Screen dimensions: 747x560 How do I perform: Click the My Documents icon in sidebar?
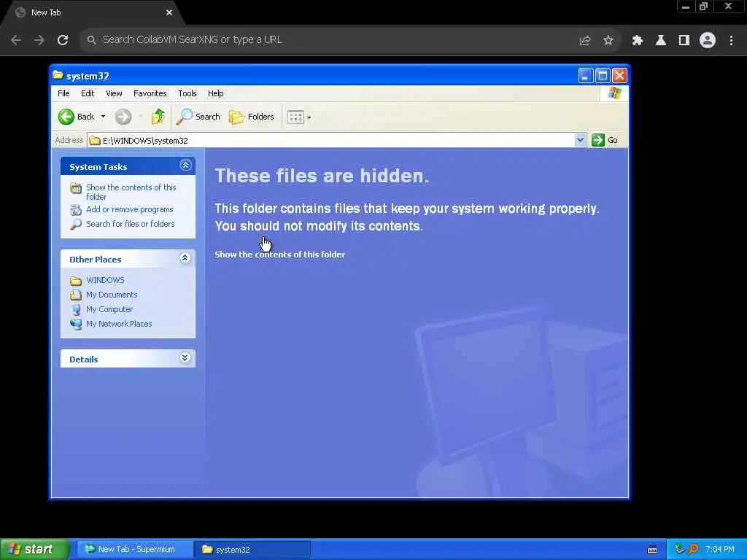pos(76,295)
